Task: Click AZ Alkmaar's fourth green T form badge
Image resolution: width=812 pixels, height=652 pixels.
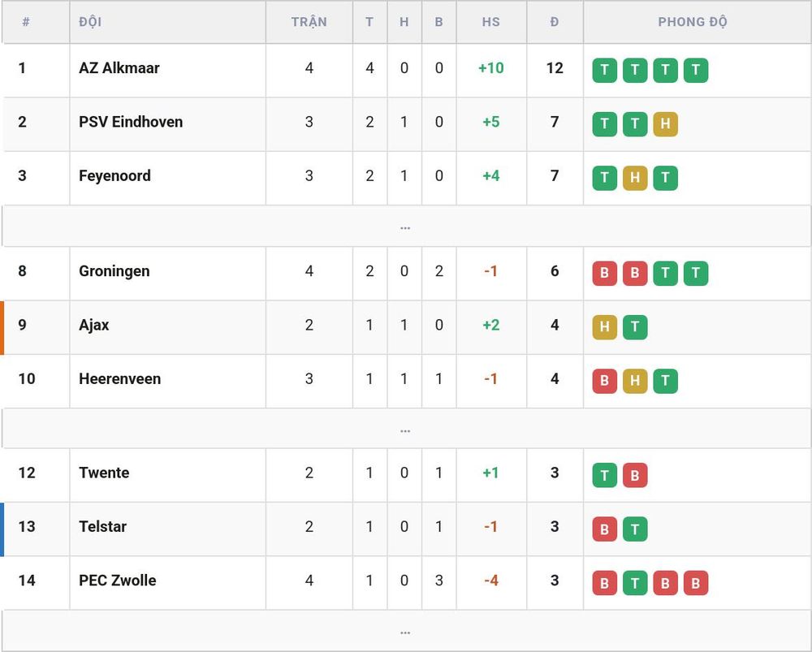Action: pos(696,70)
